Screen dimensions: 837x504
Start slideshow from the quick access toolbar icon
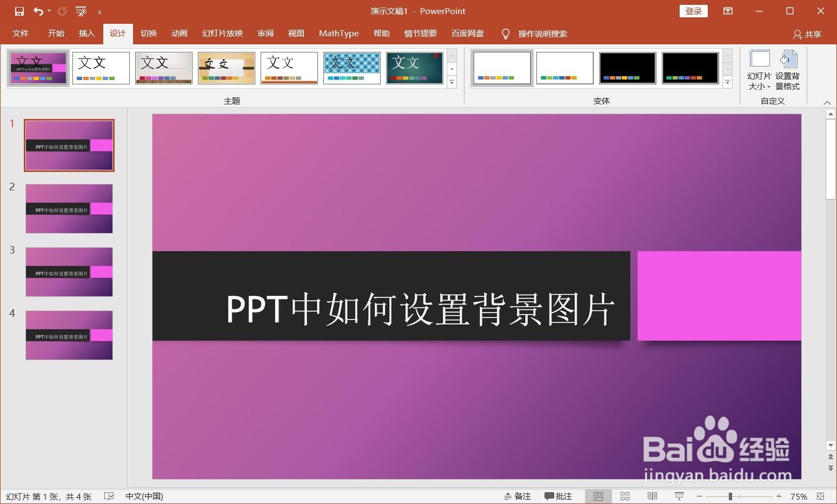click(x=80, y=11)
